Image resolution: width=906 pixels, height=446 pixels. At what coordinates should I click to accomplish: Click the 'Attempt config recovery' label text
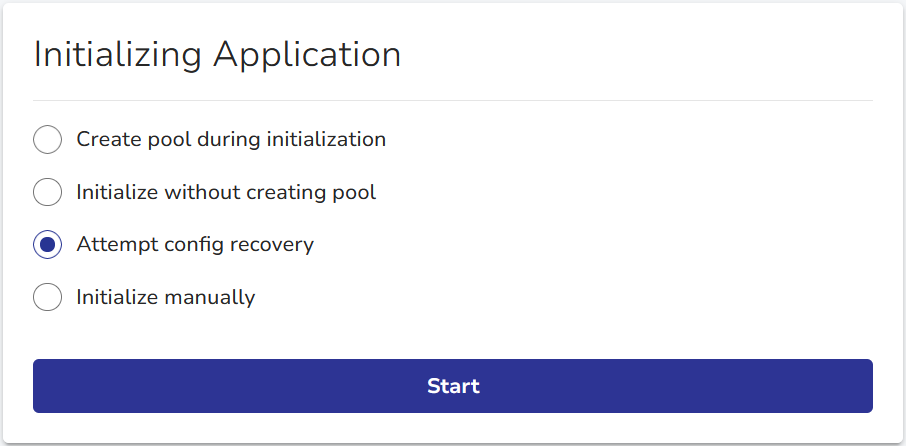coord(195,245)
